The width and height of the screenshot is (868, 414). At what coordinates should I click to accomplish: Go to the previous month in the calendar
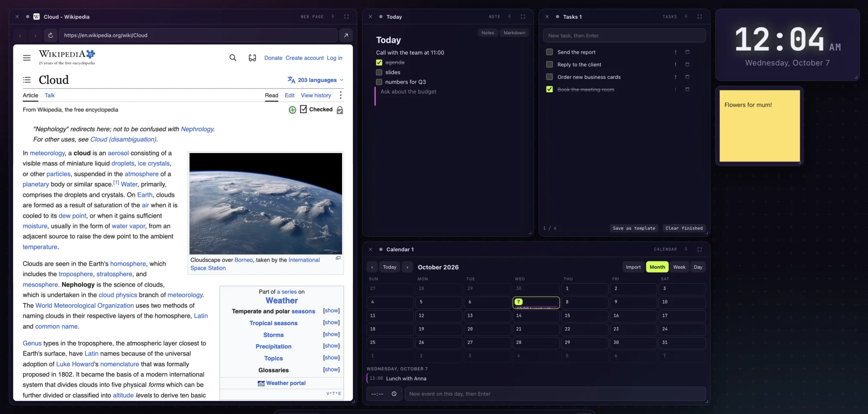click(372, 267)
